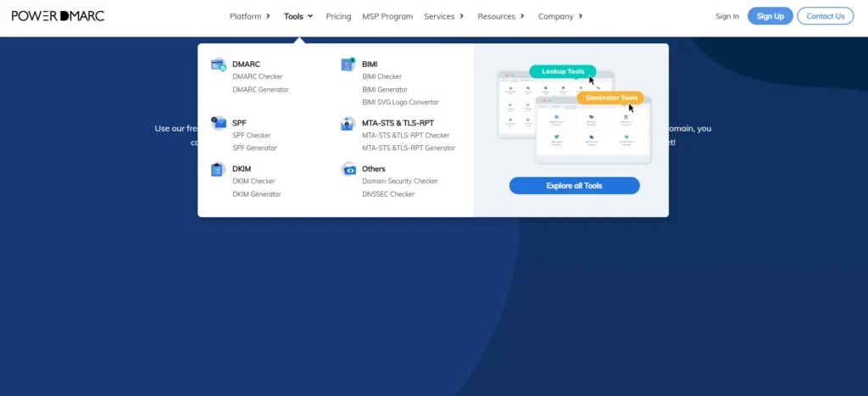Open the SPF Checker tool
This screenshot has width=868, height=396.
point(251,135)
